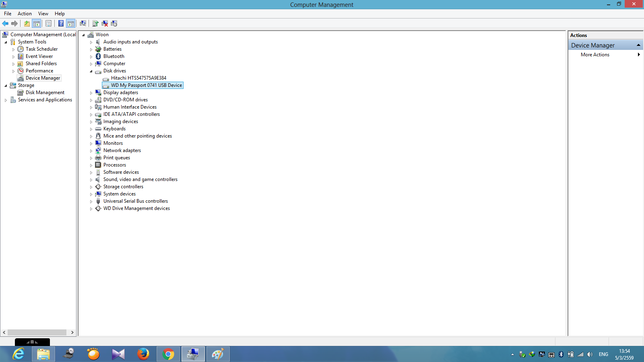The image size is (644, 362).
Task: Expand Services and Applications arrow
Action: (6, 100)
